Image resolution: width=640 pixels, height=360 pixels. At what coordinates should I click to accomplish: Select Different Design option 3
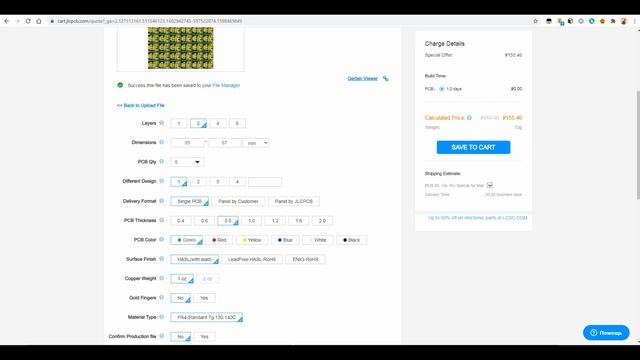(x=218, y=182)
